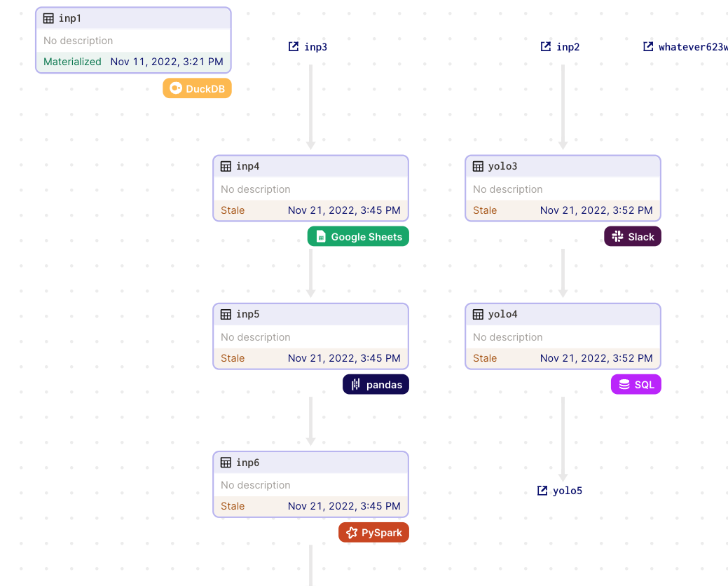
Task: Click the yolo4 node title
Action: (502, 314)
